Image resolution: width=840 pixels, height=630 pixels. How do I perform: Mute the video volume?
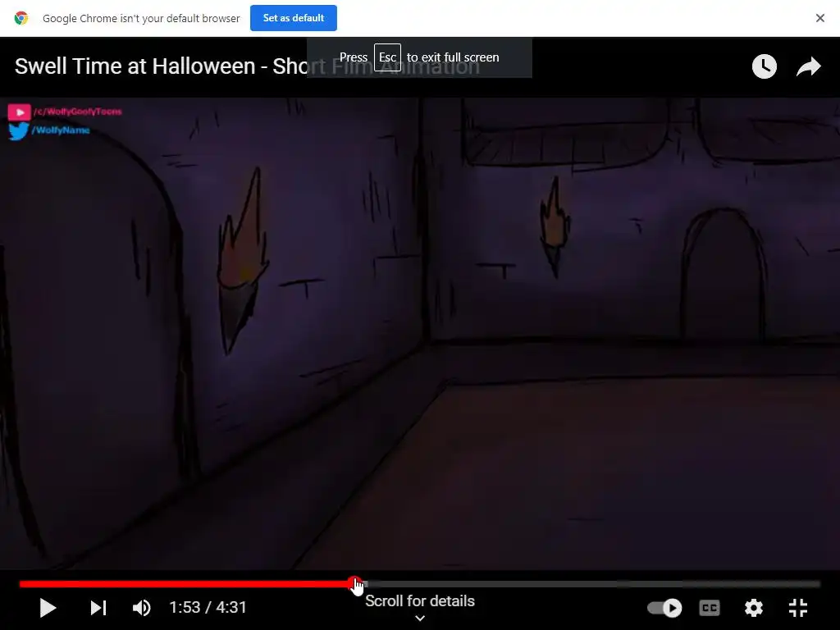click(x=141, y=608)
